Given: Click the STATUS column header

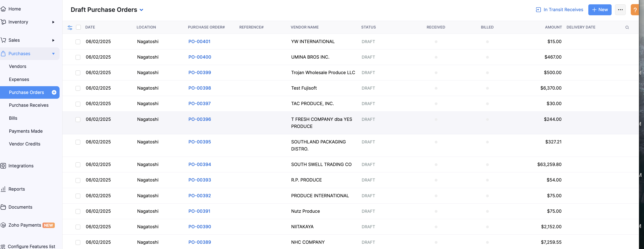Looking at the screenshot, I should click(368, 27).
